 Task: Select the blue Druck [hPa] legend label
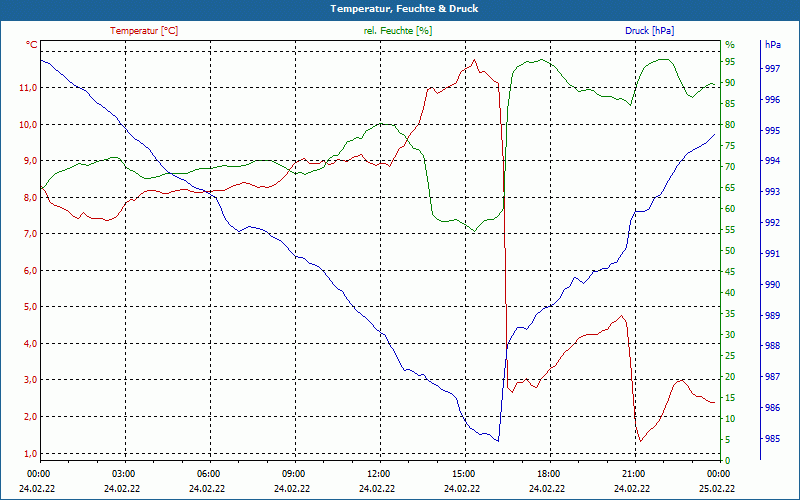pos(649,31)
